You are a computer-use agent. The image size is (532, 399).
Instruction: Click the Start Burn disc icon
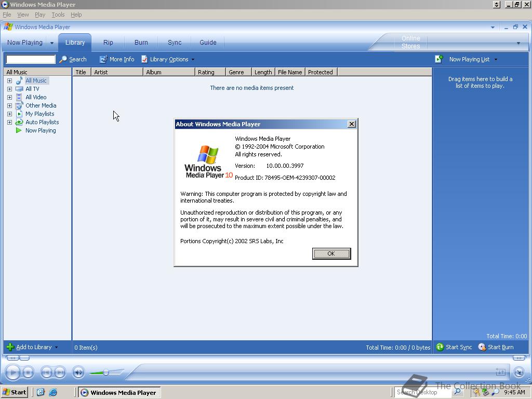point(482,347)
